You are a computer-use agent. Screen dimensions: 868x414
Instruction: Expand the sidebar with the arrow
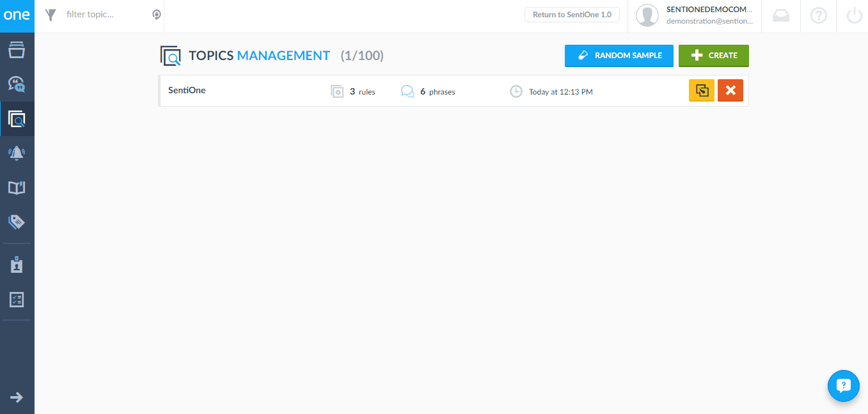[x=17, y=397]
